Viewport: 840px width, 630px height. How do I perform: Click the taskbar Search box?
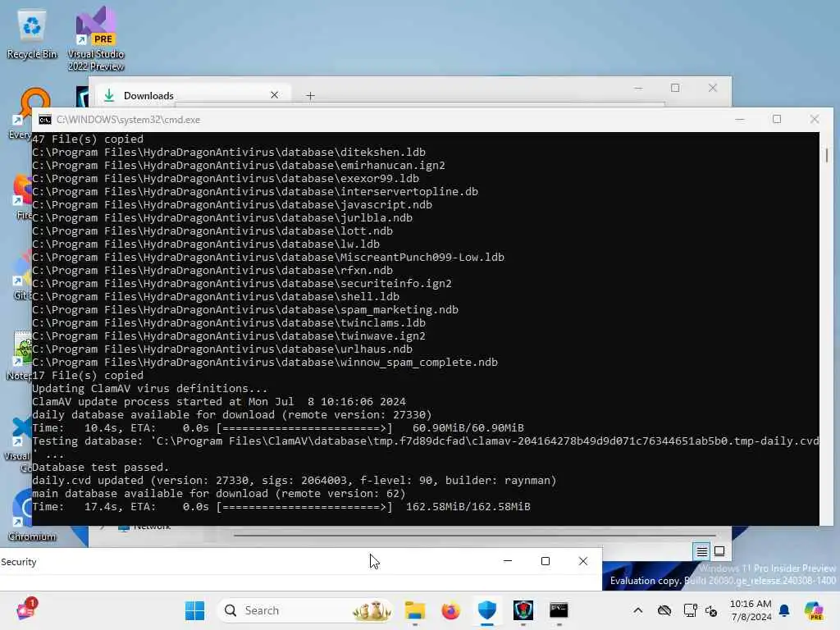(305, 610)
